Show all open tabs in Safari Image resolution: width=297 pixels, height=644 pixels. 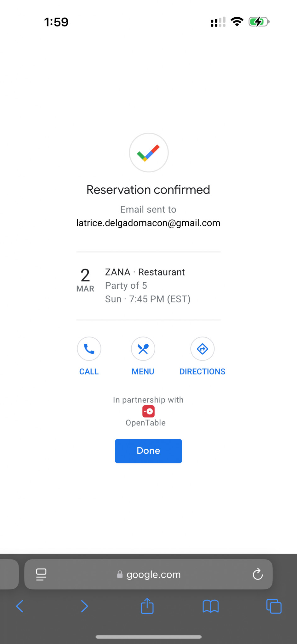[274, 606]
